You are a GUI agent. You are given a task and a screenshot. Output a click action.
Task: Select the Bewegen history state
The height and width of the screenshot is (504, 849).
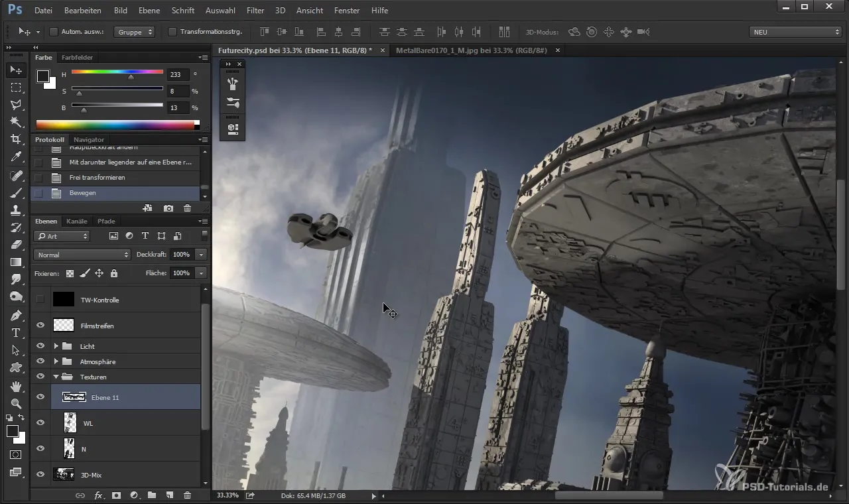116,193
